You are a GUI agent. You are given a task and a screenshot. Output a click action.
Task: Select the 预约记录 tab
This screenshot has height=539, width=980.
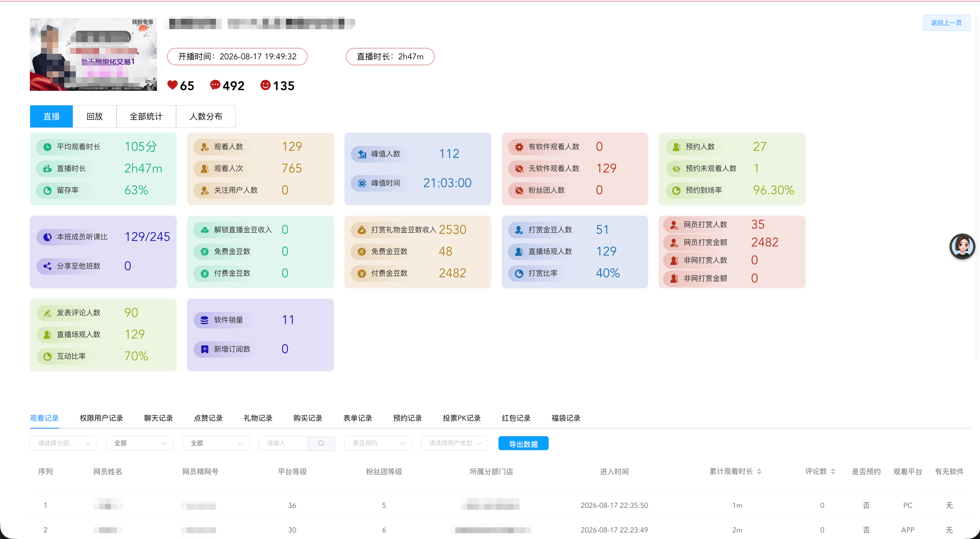click(407, 418)
